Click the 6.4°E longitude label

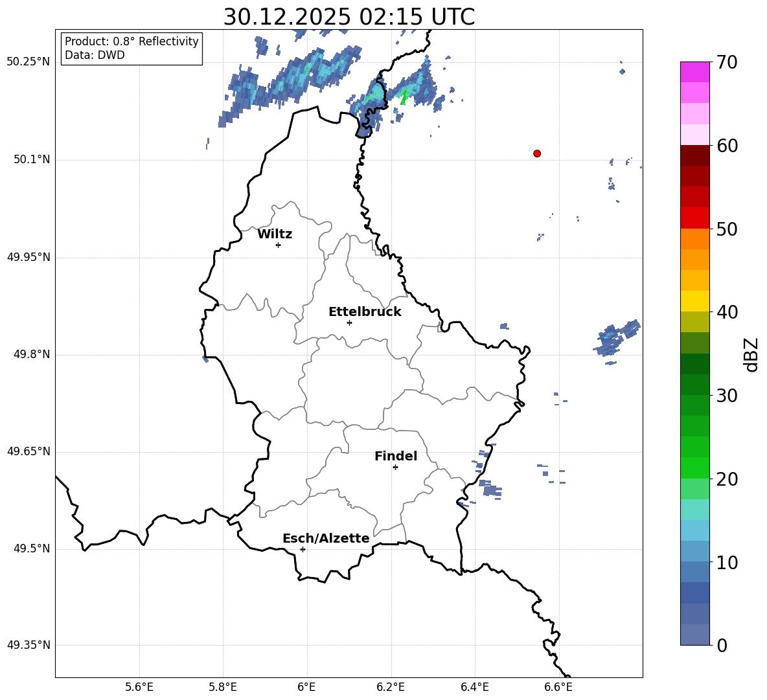tap(474, 687)
